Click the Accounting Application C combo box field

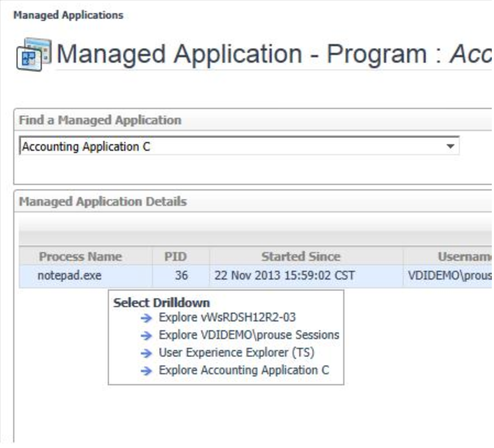(x=231, y=147)
